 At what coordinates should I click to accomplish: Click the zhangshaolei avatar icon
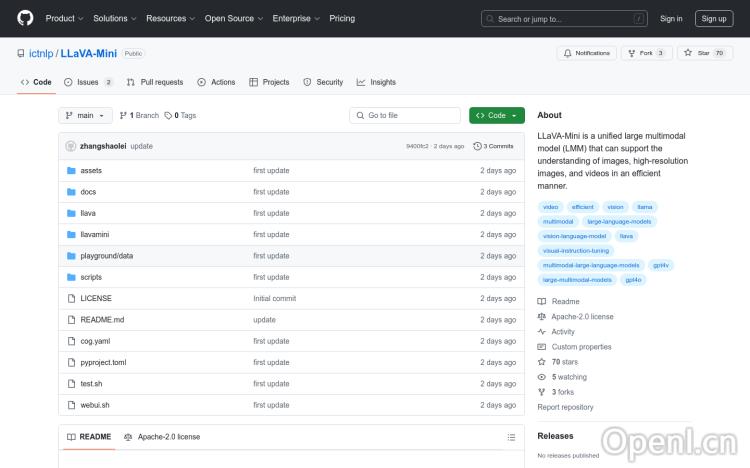pyautogui.click(x=70, y=146)
